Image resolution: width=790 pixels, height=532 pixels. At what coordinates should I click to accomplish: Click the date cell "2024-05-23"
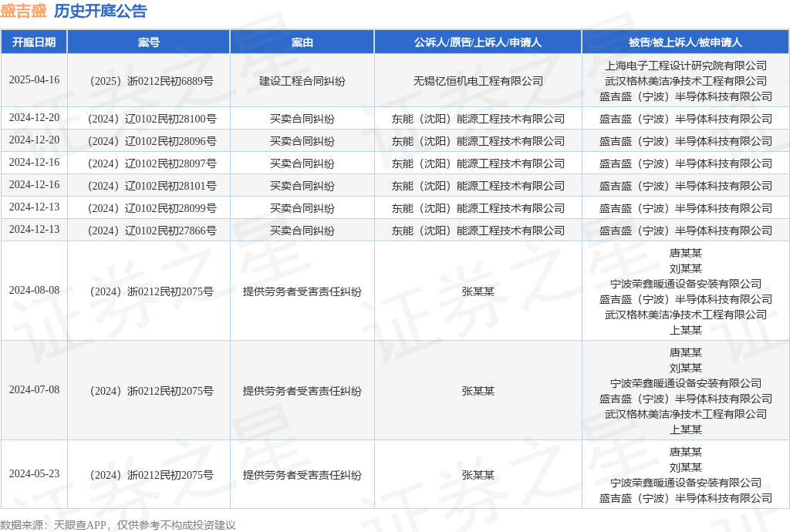(34, 474)
